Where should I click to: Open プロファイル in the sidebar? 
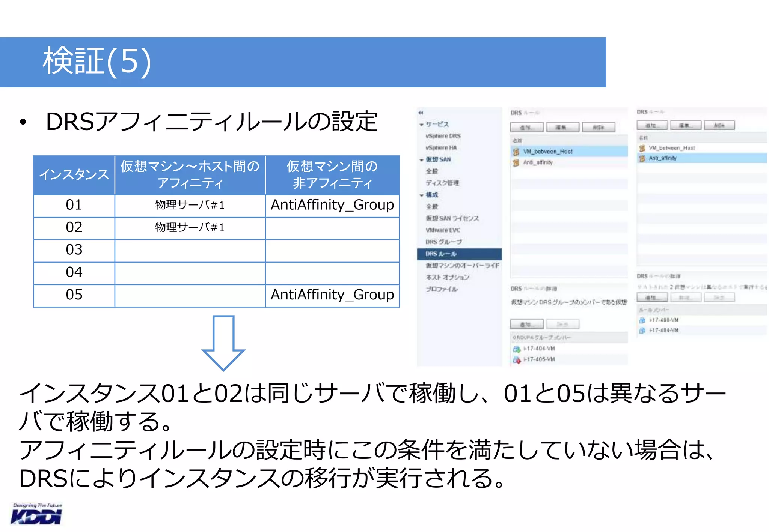tap(442, 289)
